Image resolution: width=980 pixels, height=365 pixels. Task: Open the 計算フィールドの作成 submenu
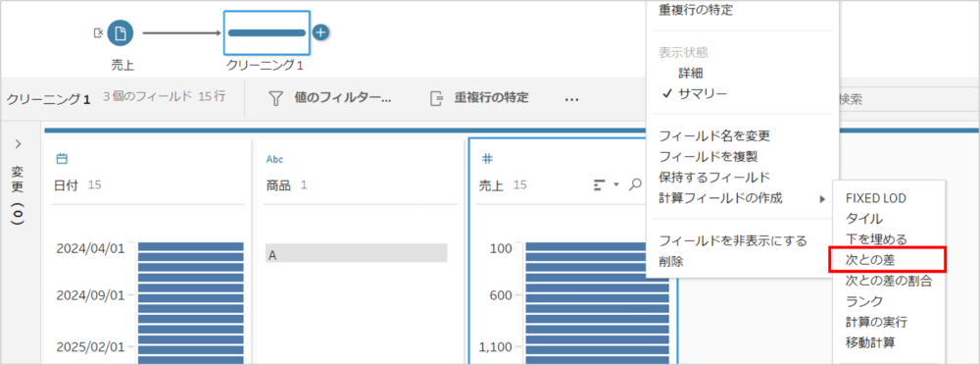720,198
